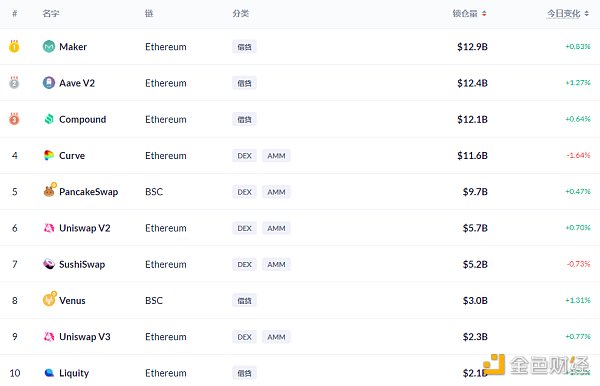Open the Uniswap V3 protocol link

[x=85, y=337]
